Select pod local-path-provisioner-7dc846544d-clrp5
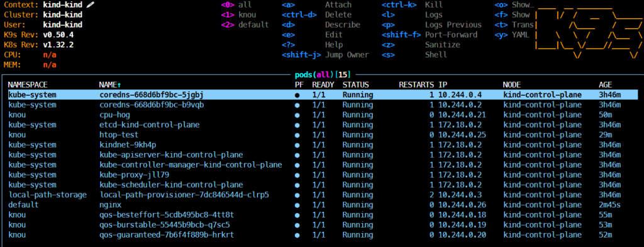 tap(184, 195)
